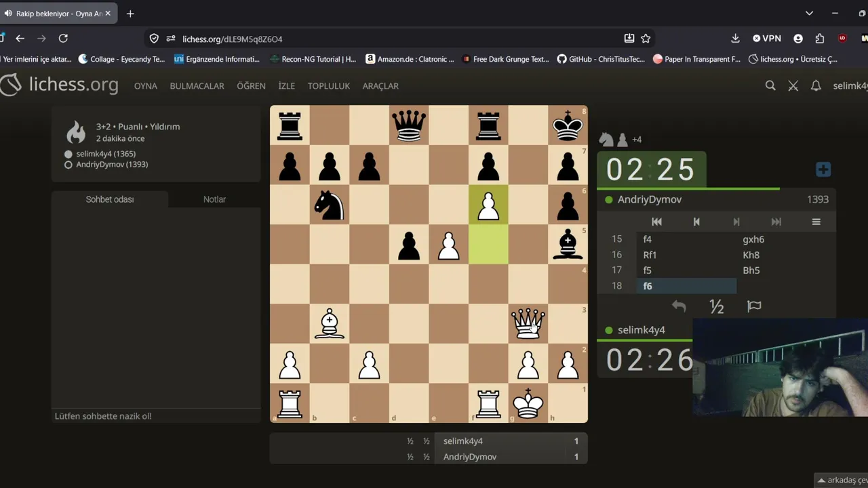Open the challenges crossed-swords icon
The height and width of the screenshot is (488, 868).
point(793,86)
